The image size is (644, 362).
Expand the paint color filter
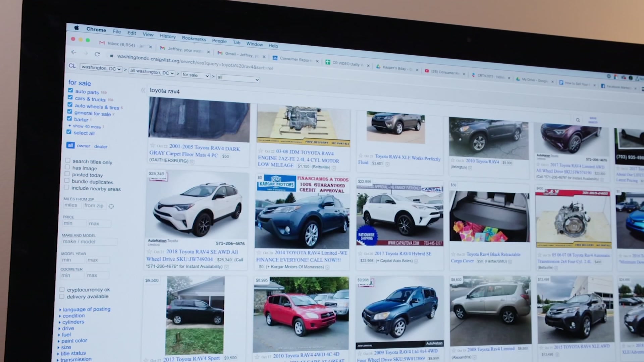[74, 341]
